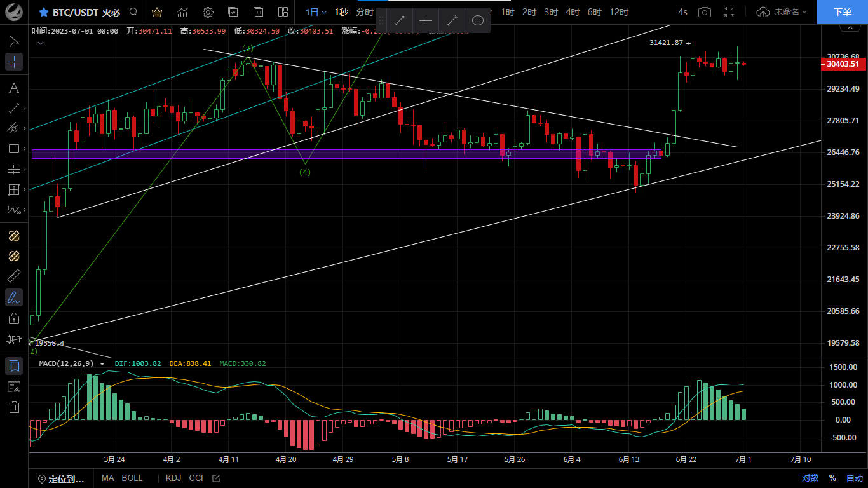Image resolution: width=868 pixels, height=488 pixels.
Task: Open the MACD(12,26,9) indicator dropdown
Action: (x=102, y=364)
